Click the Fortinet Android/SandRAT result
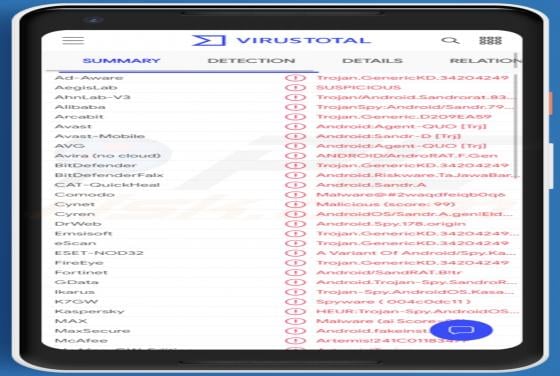Screen dimensions: 560x376 [389, 272]
